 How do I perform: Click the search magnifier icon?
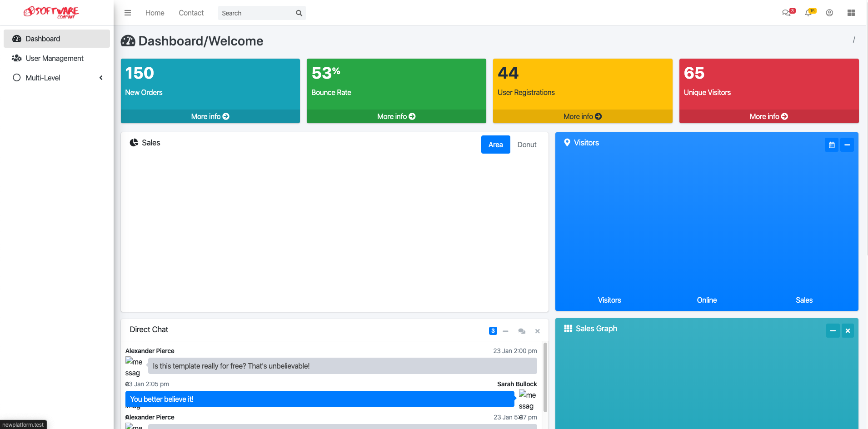coord(299,13)
